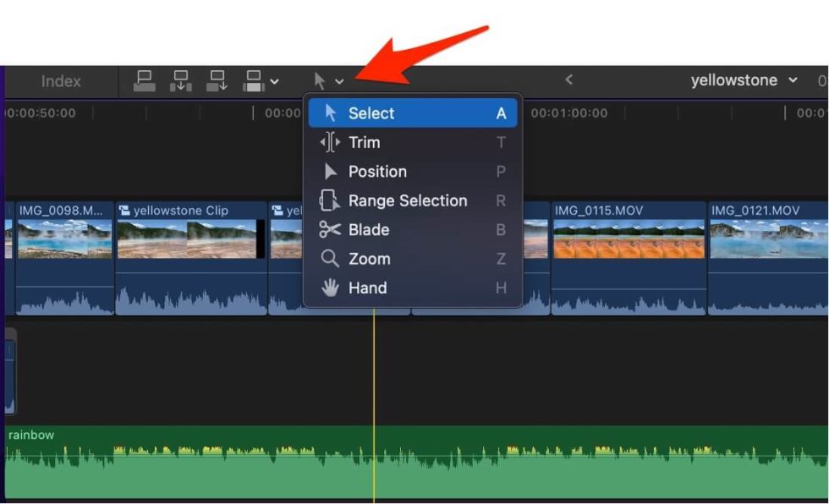This screenshot has width=829, height=504.
Task: Expand the overwrite edit options chevron
Action: click(x=275, y=80)
